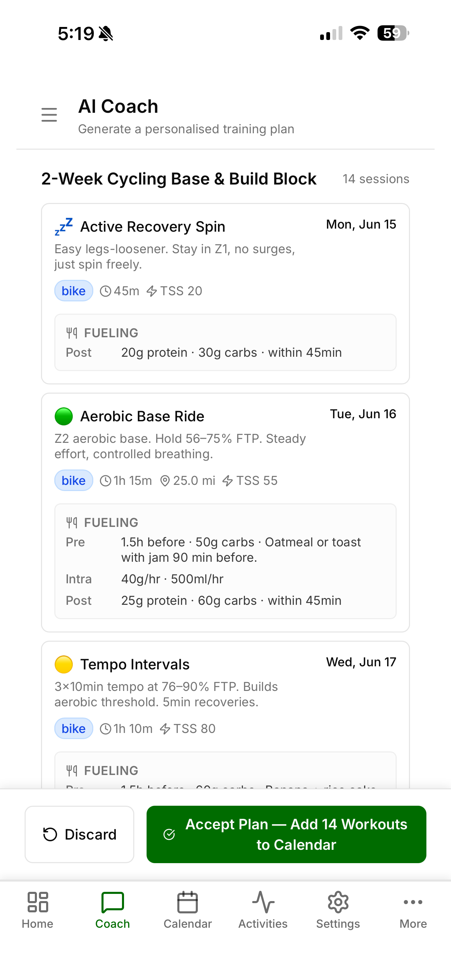Open the hamburger menu beside AI Coach

tap(49, 115)
